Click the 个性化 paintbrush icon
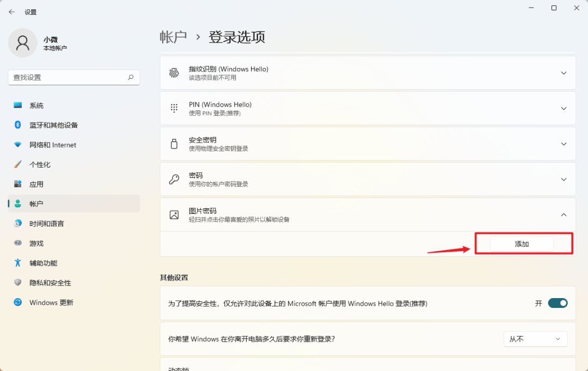The image size is (588, 371). (x=17, y=164)
